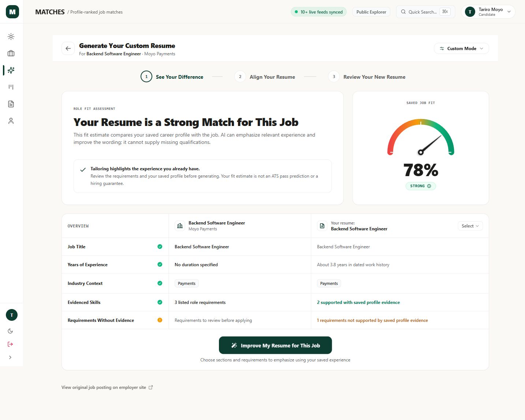This screenshot has width=525, height=420.
Task: Focus the Quick Search field
Action: [425, 12]
